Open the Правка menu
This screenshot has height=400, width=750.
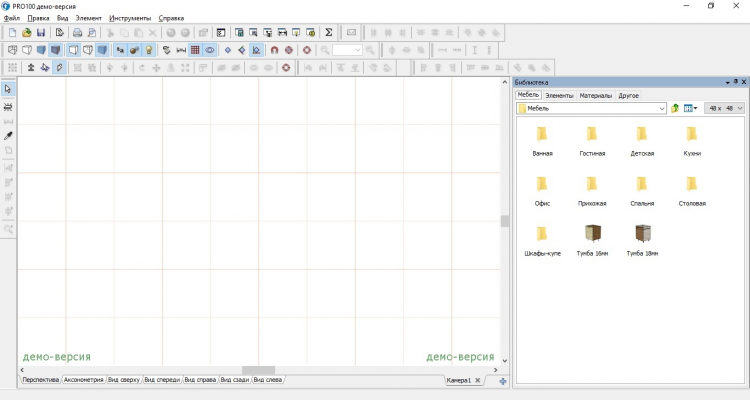pyautogui.click(x=38, y=18)
